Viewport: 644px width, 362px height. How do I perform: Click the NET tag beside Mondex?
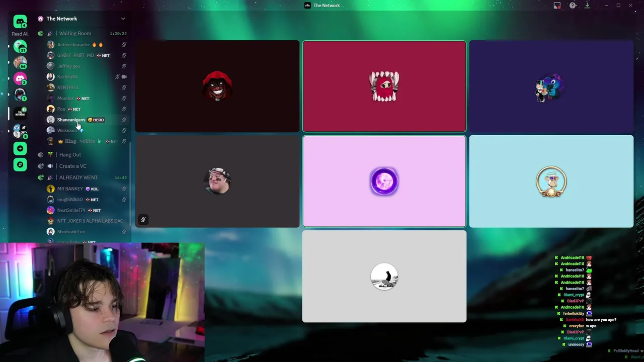tap(83, 99)
